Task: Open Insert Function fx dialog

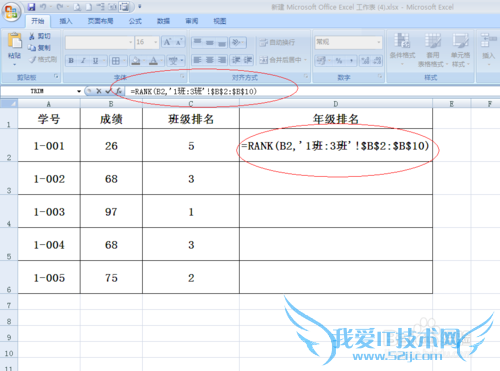Action: tap(119, 91)
